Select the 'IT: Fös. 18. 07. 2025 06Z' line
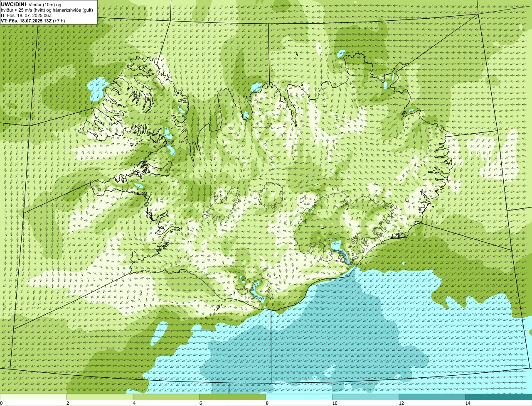The width and height of the screenshot is (532, 406). pos(26,15)
